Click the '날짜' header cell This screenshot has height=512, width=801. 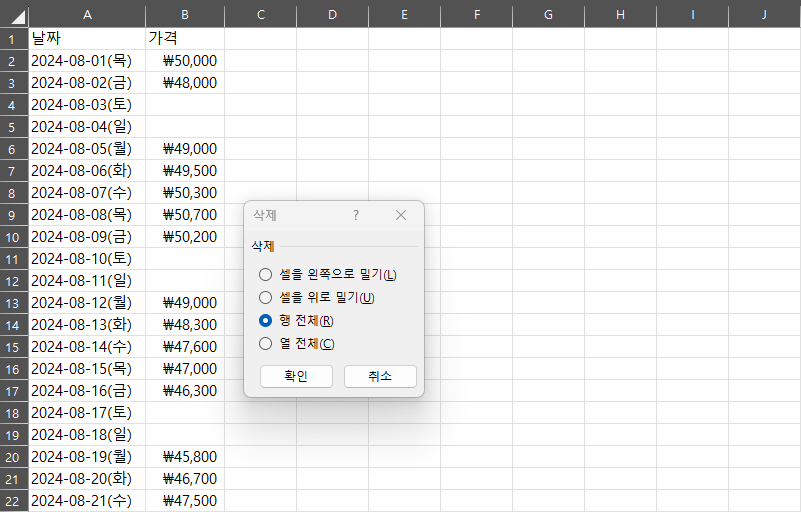point(87,39)
